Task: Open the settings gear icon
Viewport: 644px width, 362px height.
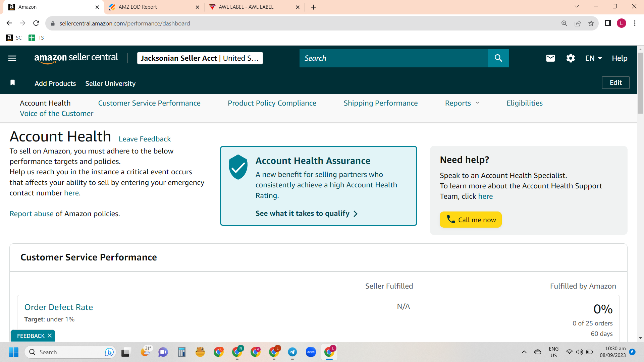Action: click(x=571, y=58)
